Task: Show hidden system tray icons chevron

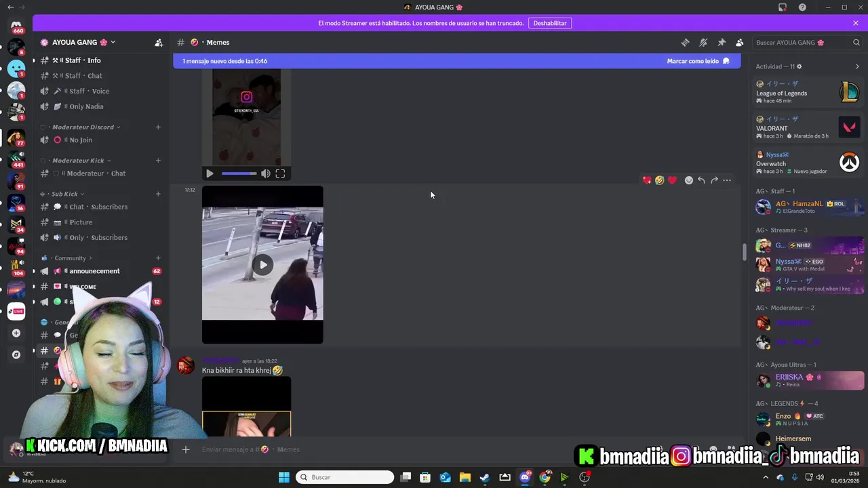Action: (766, 477)
